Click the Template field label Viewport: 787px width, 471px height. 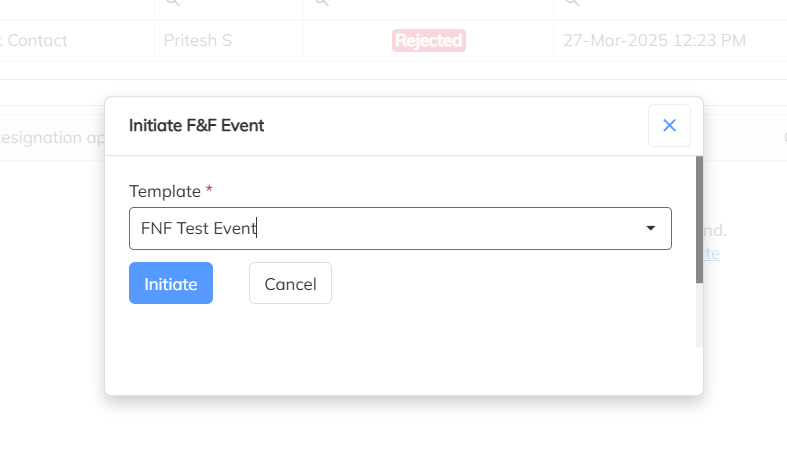click(x=165, y=190)
